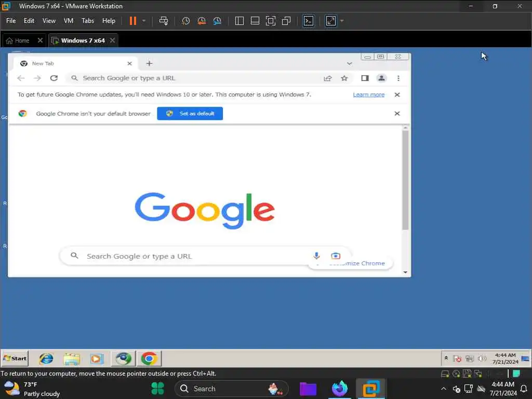Click Set as default button
The image size is (532, 399).
click(x=190, y=113)
